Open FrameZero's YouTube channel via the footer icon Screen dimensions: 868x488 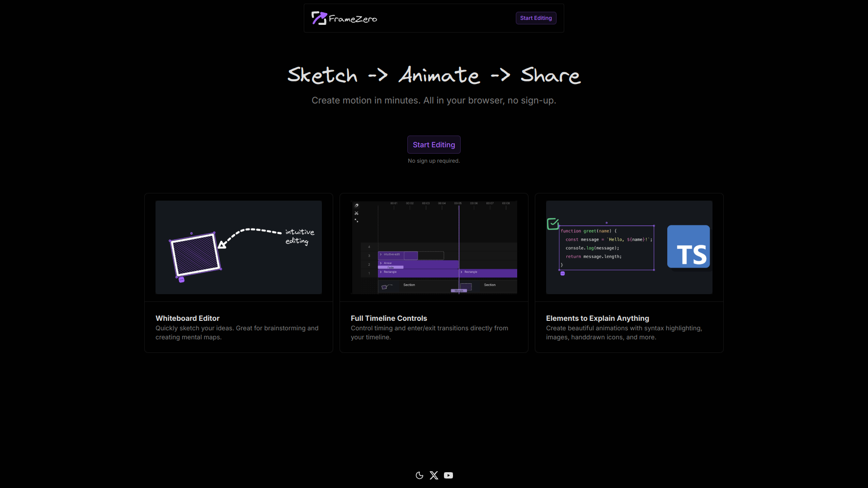point(448,475)
